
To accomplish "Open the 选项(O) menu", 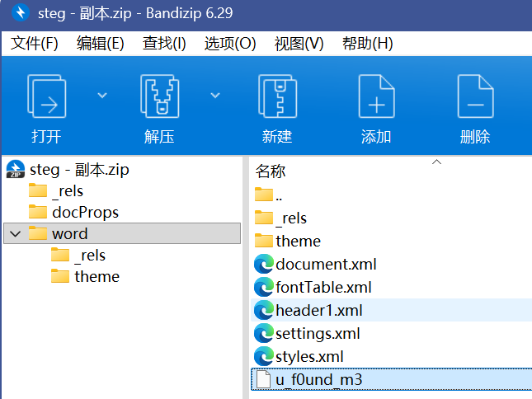I will coord(230,44).
